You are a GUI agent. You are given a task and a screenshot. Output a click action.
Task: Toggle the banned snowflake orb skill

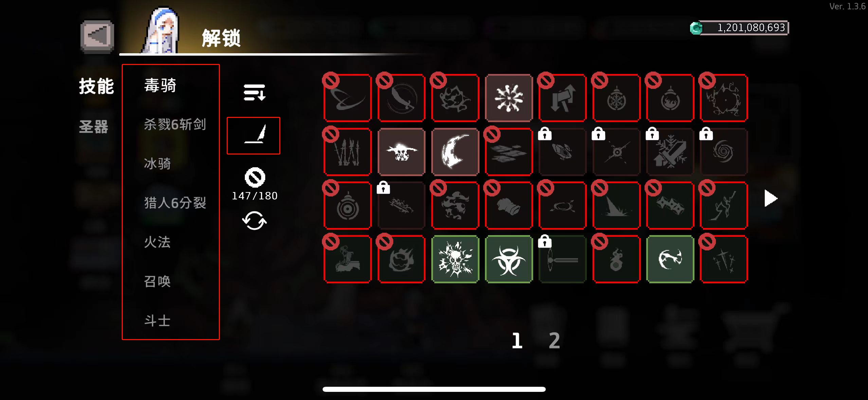pyautogui.click(x=616, y=98)
